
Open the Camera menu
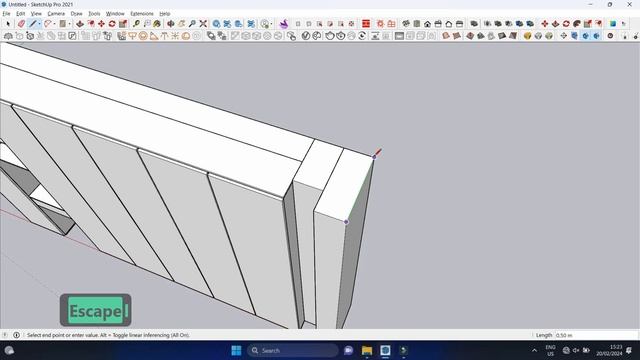(x=56, y=13)
